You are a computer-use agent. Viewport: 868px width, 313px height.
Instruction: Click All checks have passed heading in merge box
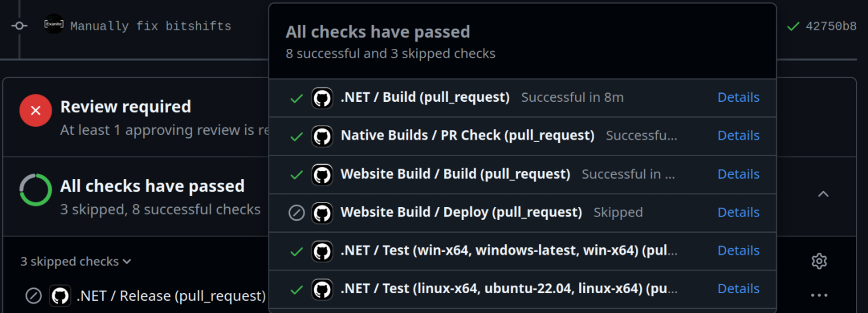pos(152,186)
